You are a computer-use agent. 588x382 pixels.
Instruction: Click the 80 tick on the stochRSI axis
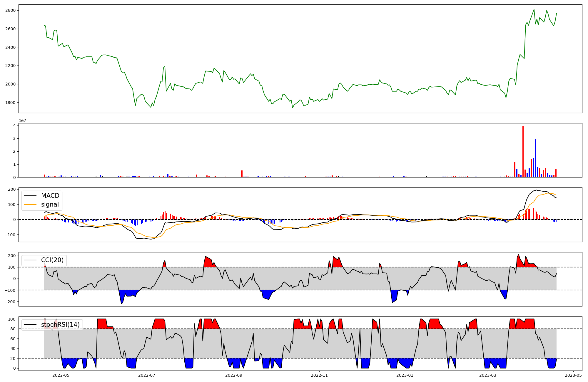(13, 329)
